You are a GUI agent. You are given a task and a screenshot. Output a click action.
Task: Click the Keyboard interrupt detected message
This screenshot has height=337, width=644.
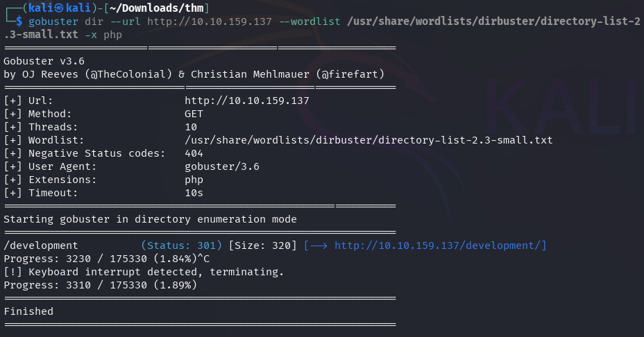click(x=144, y=272)
